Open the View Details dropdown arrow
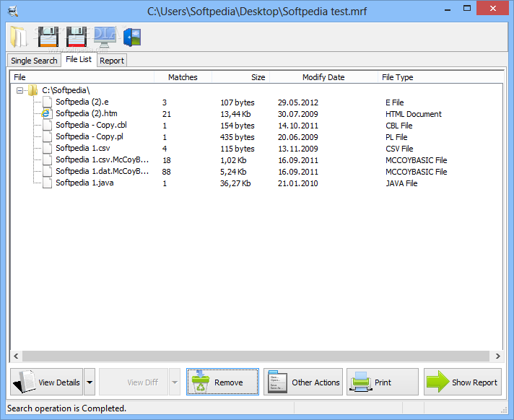 tap(90, 382)
